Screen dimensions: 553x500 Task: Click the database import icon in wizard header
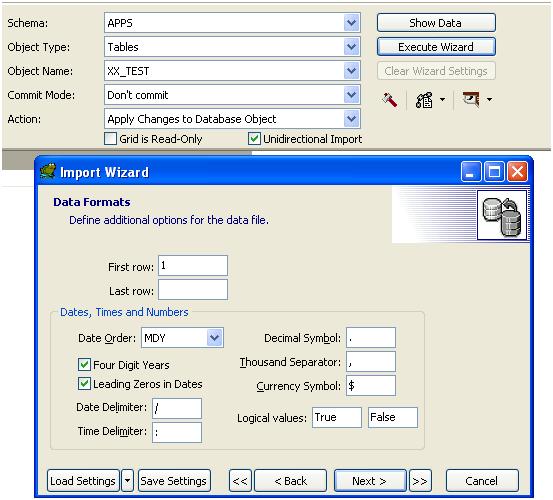click(x=502, y=215)
